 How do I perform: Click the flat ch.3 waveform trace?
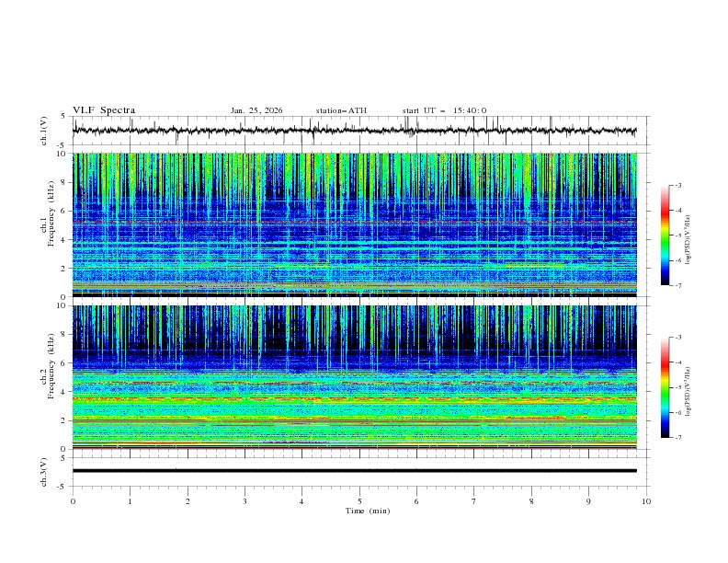(355, 471)
